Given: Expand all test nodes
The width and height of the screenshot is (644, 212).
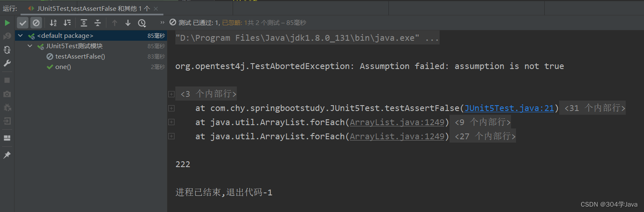Looking at the screenshot, I should (84, 23).
